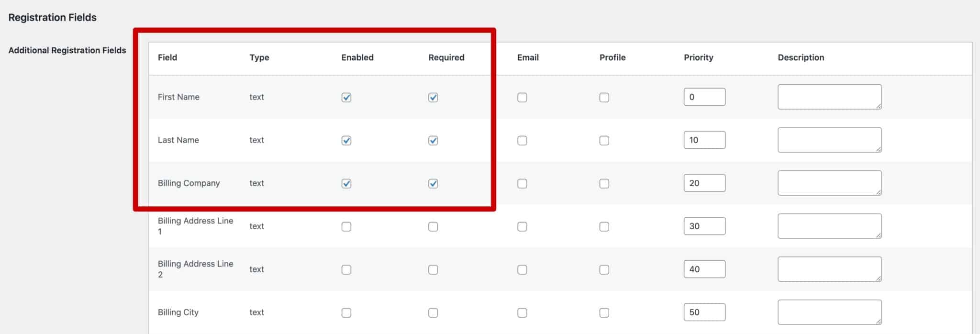This screenshot has height=334, width=980.
Task: Check Profile for Last Name field
Action: pos(604,140)
